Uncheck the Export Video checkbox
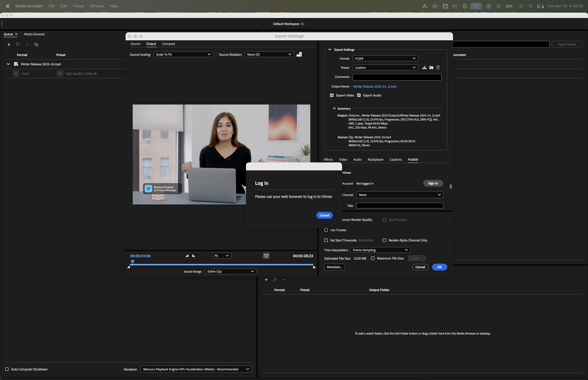Screen dimensions: 588x380 [x=332, y=95]
